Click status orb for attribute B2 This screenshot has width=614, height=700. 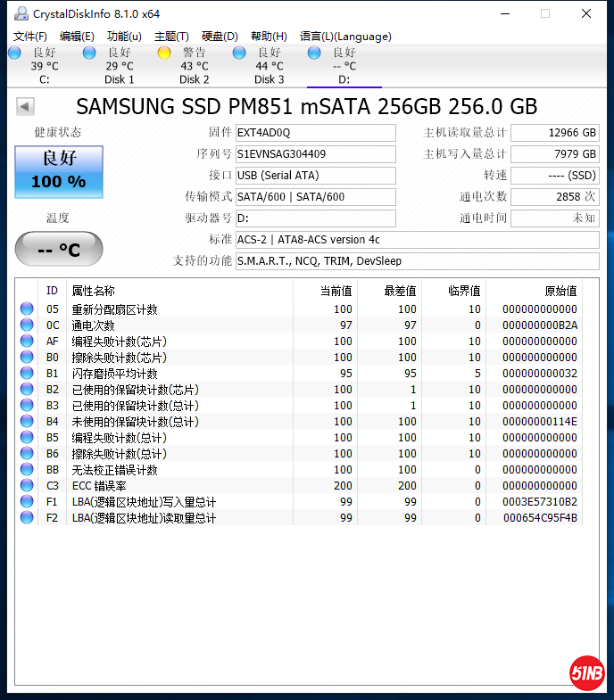(x=27, y=389)
